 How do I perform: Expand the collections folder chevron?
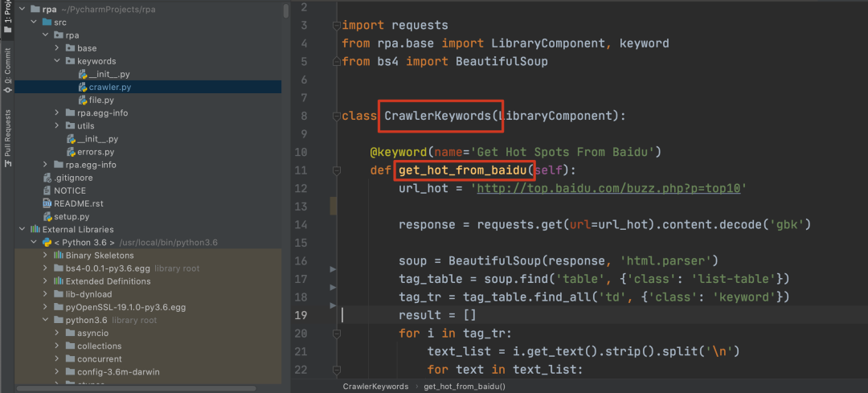tap(57, 346)
